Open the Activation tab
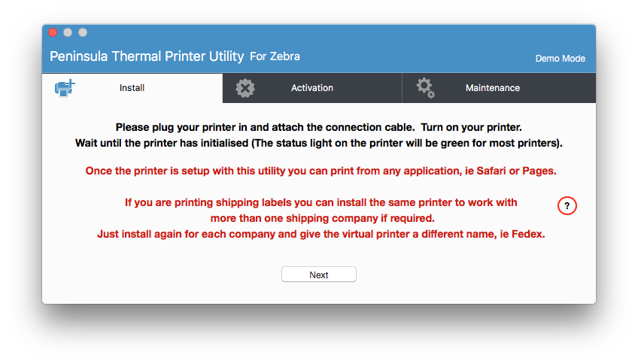This screenshot has width=638, height=364. pyautogui.click(x=312, y=88)
